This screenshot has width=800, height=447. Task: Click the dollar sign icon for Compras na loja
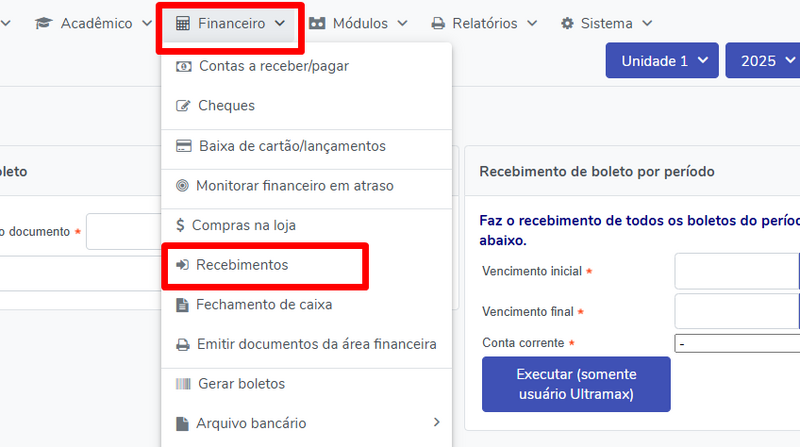click(x=180, y=225)
